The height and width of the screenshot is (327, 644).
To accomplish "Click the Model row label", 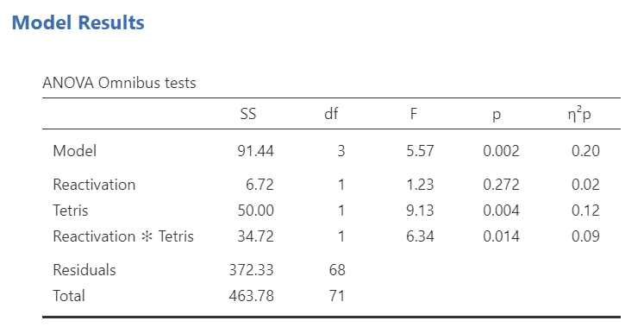I will pos(75,151).
